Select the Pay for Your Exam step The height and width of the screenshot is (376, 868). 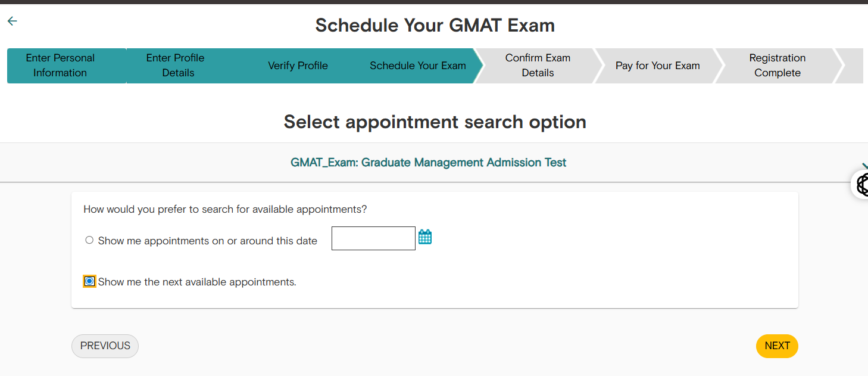point(657,66)
